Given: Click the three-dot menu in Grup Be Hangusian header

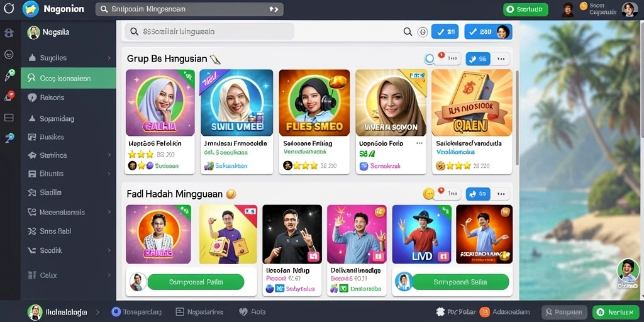Looking at the screenshot, I should point(501,58).
